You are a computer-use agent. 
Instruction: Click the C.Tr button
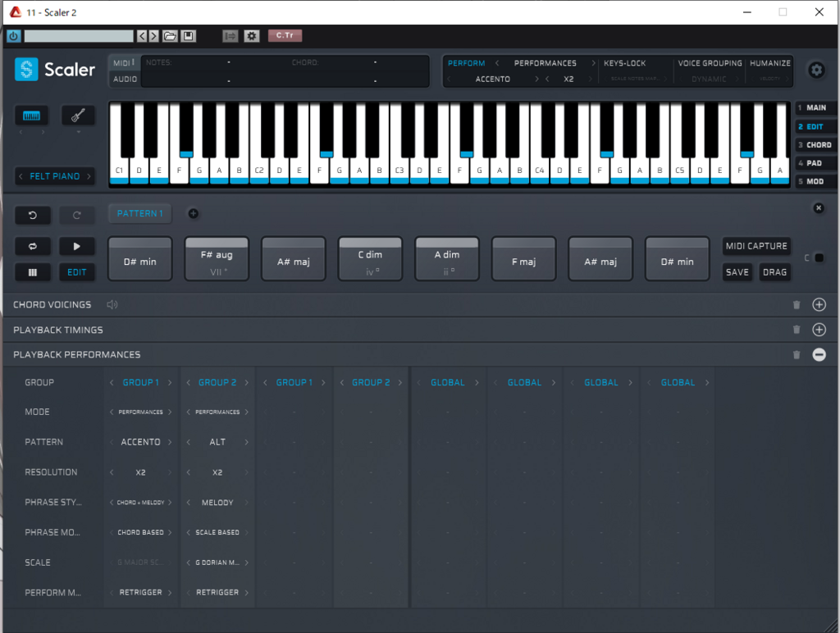(x=285, y=35)
